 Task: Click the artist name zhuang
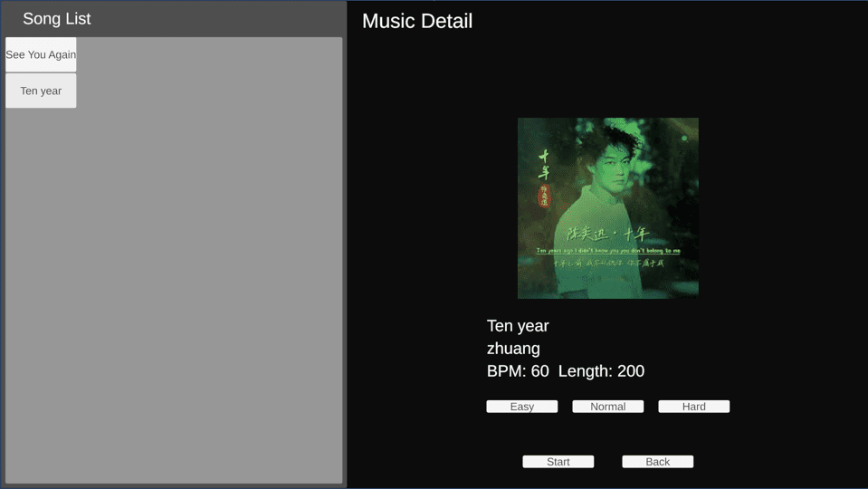[x=513, y=349]
